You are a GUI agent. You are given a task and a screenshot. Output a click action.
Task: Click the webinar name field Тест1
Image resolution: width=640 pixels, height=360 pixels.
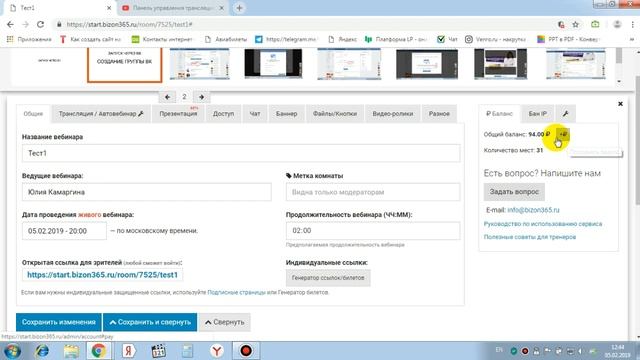[241, 153]
